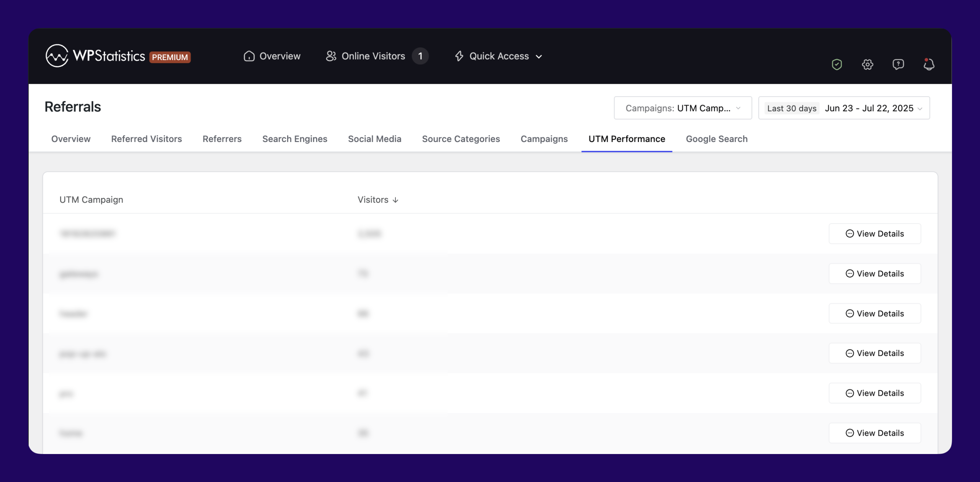Go to Overview with the home icon

(x=272, y=56)
